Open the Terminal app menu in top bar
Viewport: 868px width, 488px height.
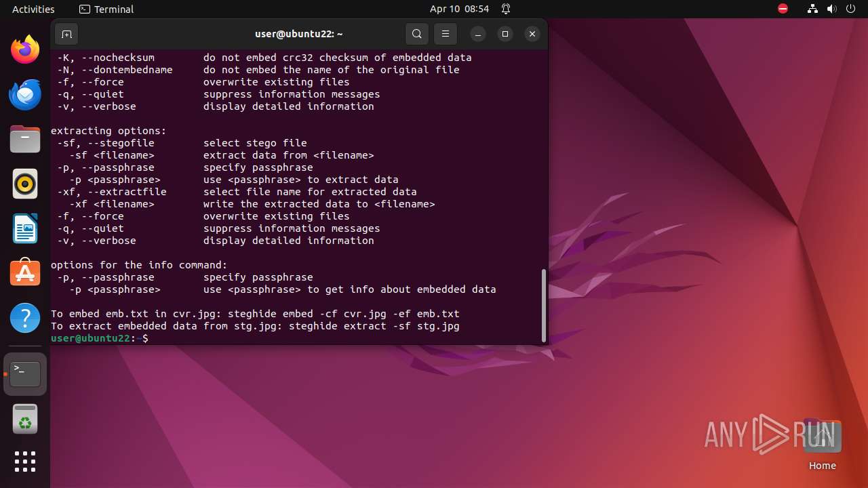[x=106, y=9]
